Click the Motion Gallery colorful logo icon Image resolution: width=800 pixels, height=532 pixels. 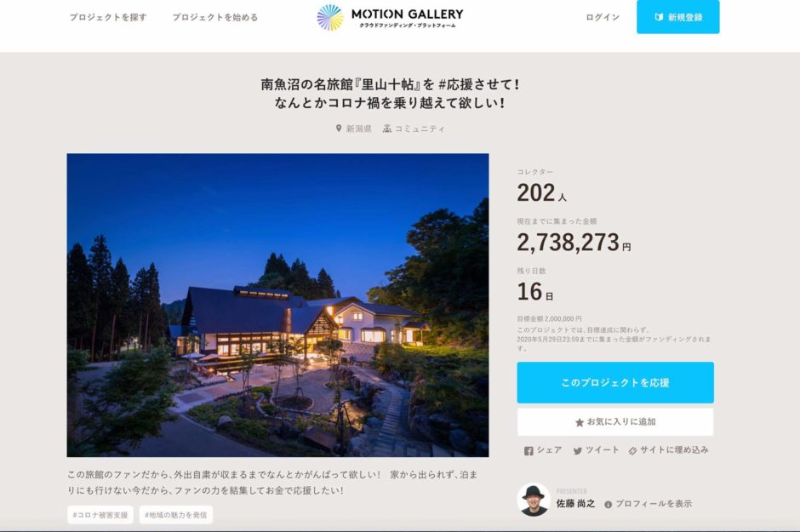tap(330, 17)
